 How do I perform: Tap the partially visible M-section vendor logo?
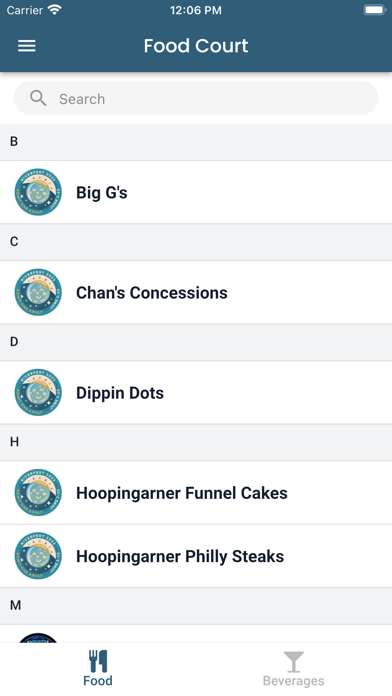pyautogui.click(x=38, y=638)
